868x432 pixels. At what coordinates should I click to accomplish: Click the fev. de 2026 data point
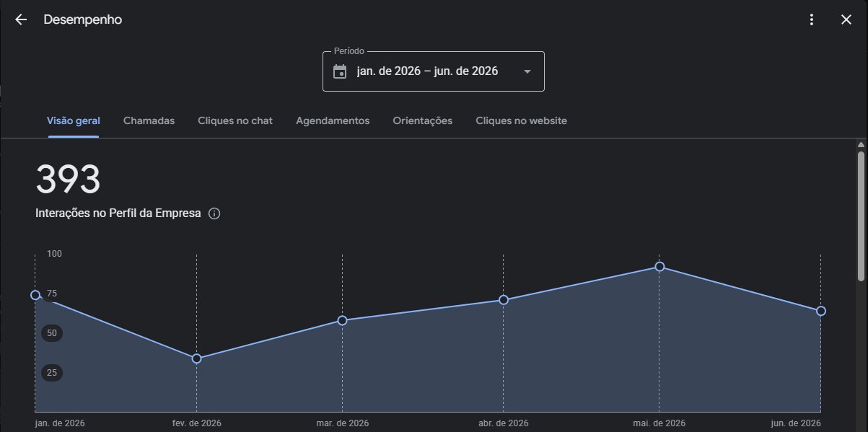pyautogui.click(x=196, y=358)
